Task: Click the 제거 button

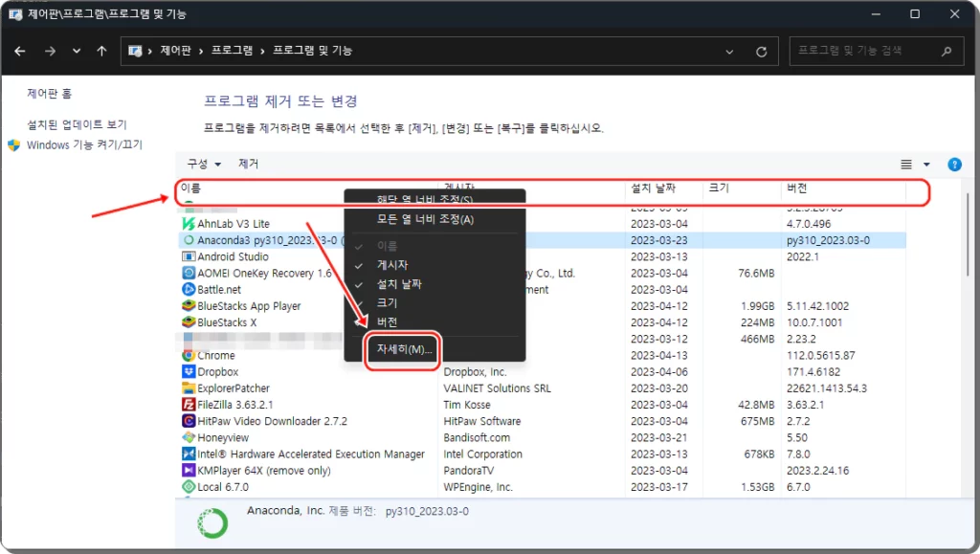Action: [x=248, y=164]
